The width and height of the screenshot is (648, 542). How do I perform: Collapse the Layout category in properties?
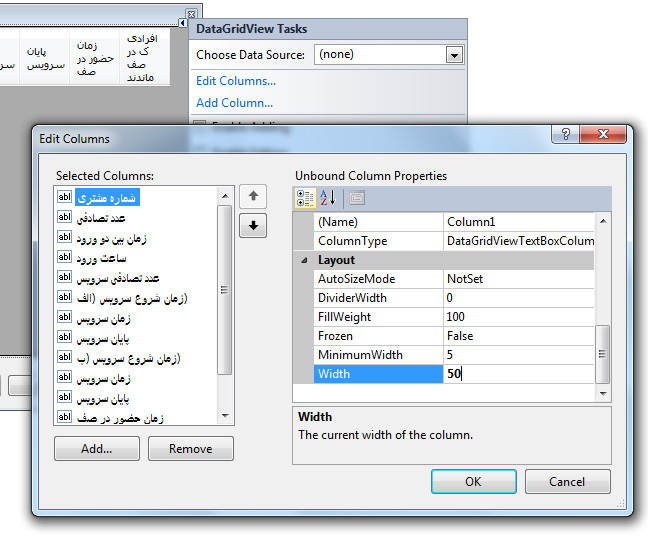point(305,260)
